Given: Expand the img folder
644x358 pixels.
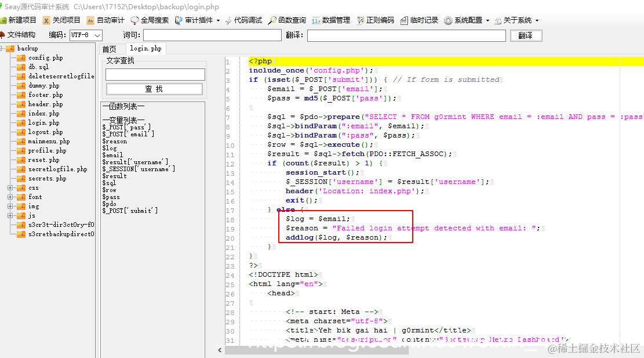Looking at the screenshot, I should (x=10, y=207).
